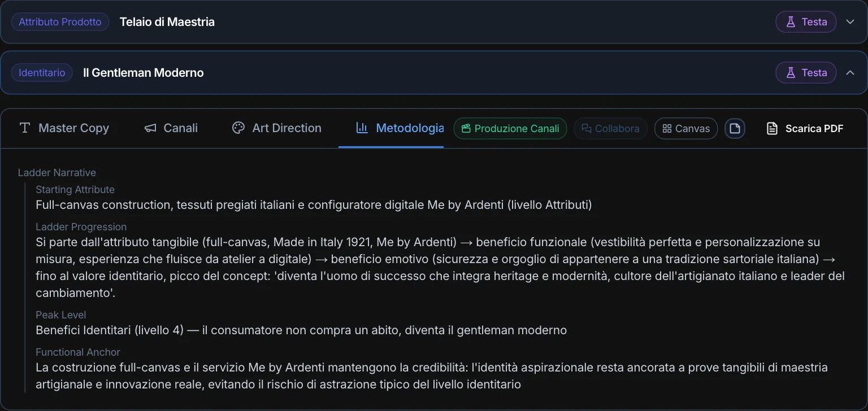Click the Attributo Prodotto badge
868x411 pixels.
point(60,22)
